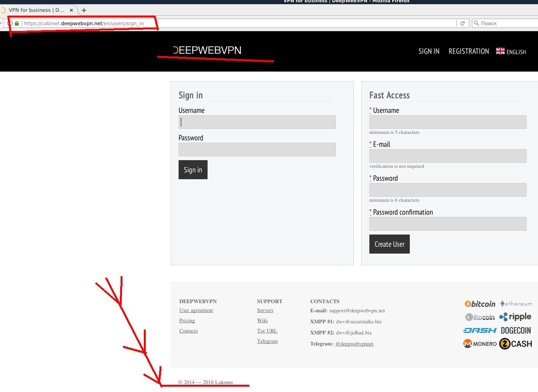Image resolution: width=538 pixels, height=392 pixels.
Task: Click the green padlock security icon
Action: click(17, 23)
